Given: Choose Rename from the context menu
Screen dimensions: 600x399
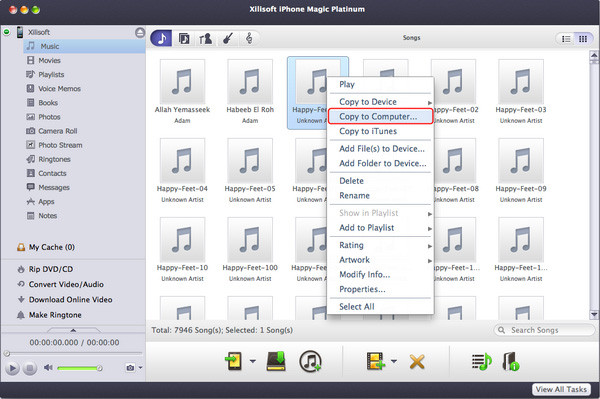Looking at the screenshot, I should click(x=381, y=195).
